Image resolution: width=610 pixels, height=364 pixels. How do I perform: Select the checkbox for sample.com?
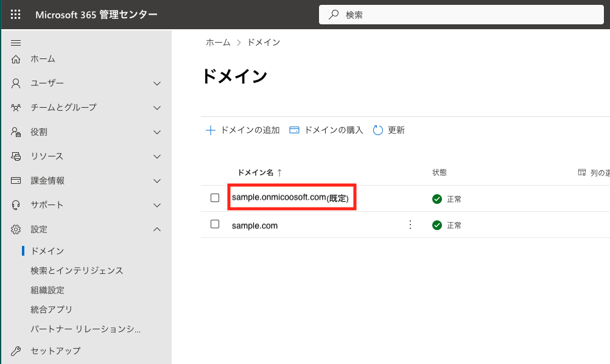(215, 225)
